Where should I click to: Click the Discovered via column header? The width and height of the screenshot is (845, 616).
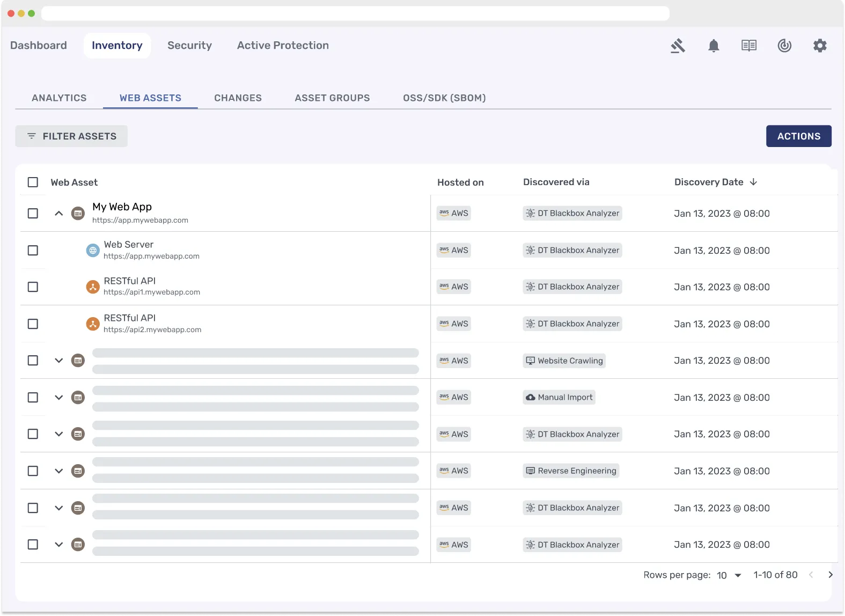click(x=556, y=182)
